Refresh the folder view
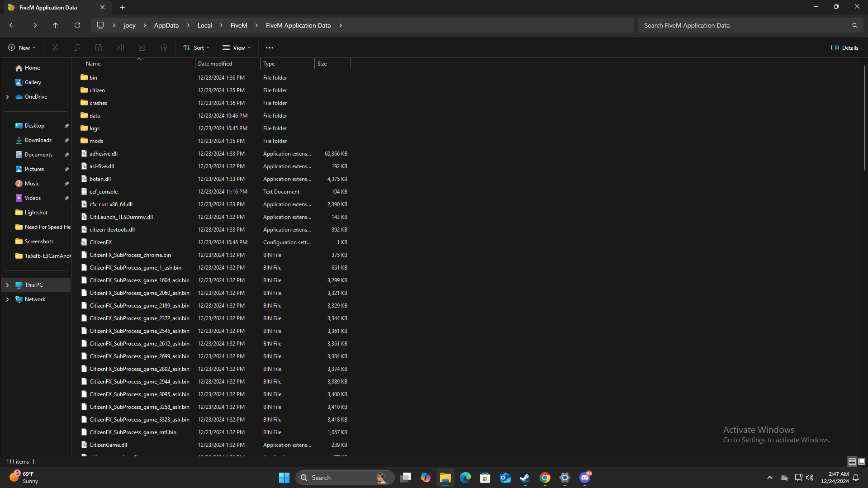 [x=77, y=25]
